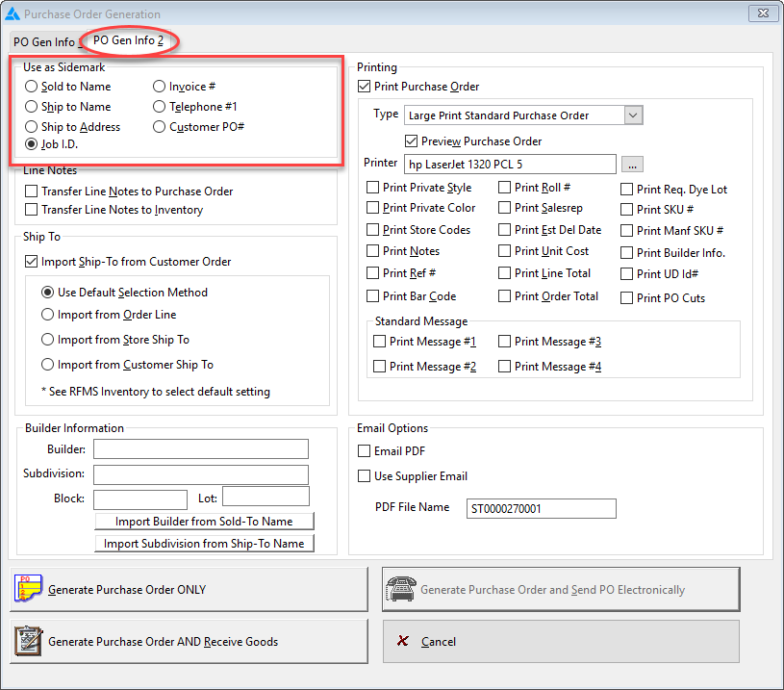
Task: Click the red X icon on the Cancel button
Action: click(402, 641)
